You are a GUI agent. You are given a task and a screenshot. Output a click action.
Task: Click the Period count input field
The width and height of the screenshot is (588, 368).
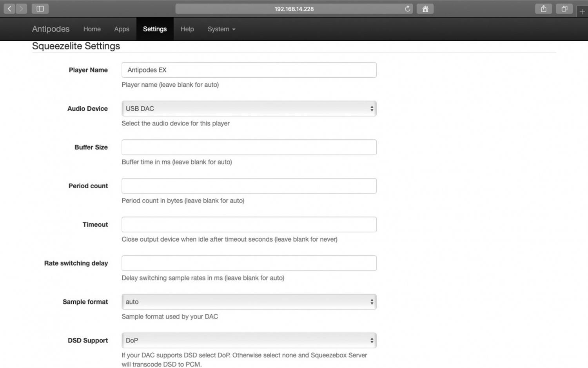[249, 186]
